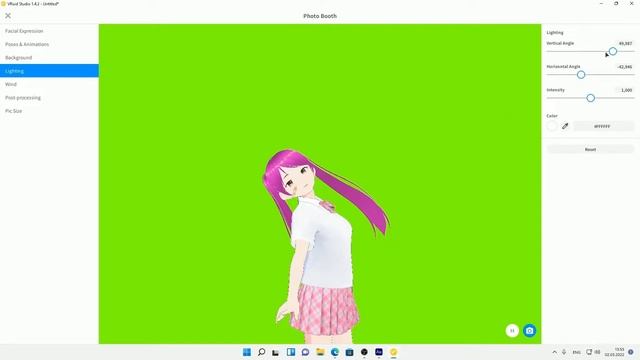Edit the Horizontal Angle value field
Screen dimensions: 640x360
pos(624,67)
